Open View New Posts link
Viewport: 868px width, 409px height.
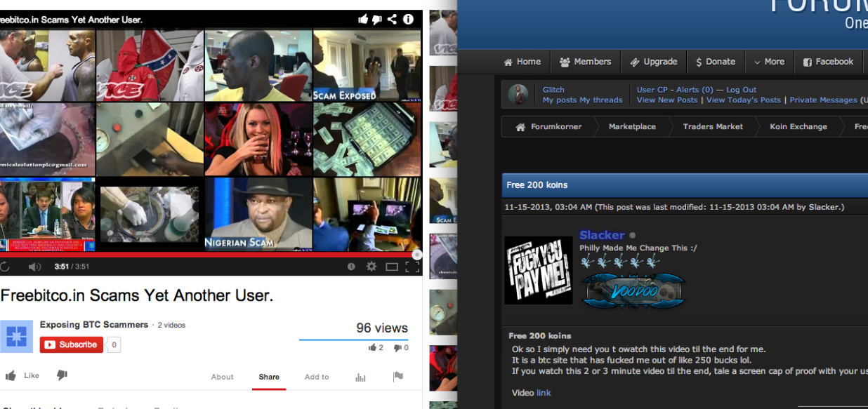pyautogui.click(x=667, y=100)
